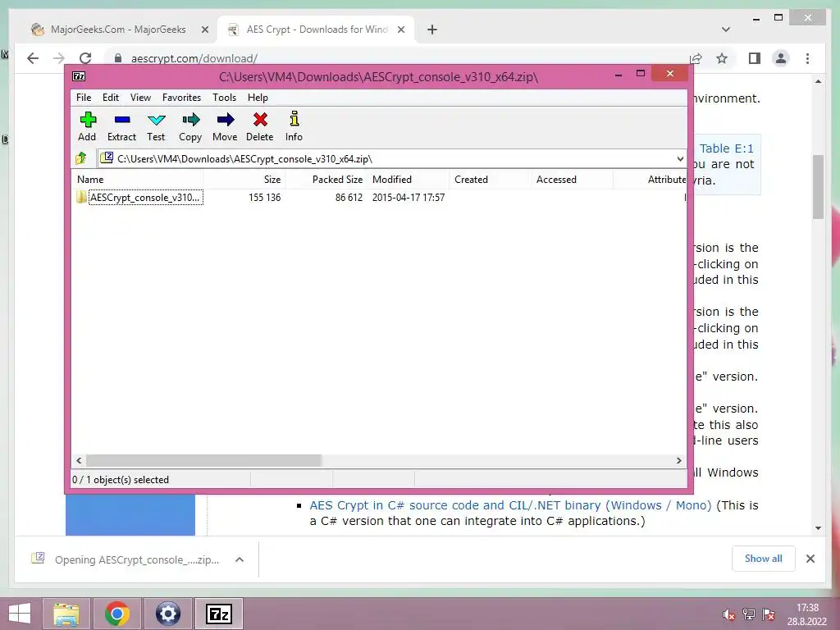This screenshot has height=630, width=840.
Task: Click the Add toolbar icon in 7-Zip
Action: click(88, 120)
